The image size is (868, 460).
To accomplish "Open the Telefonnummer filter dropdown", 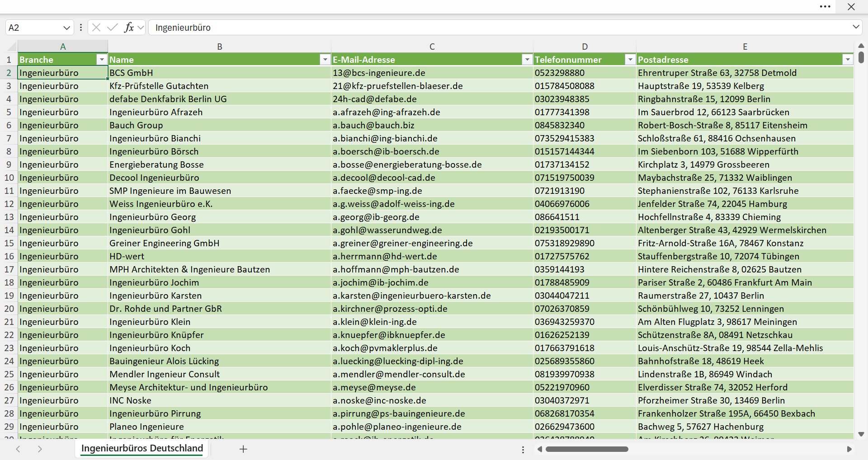I will click(x=630, y=60).
